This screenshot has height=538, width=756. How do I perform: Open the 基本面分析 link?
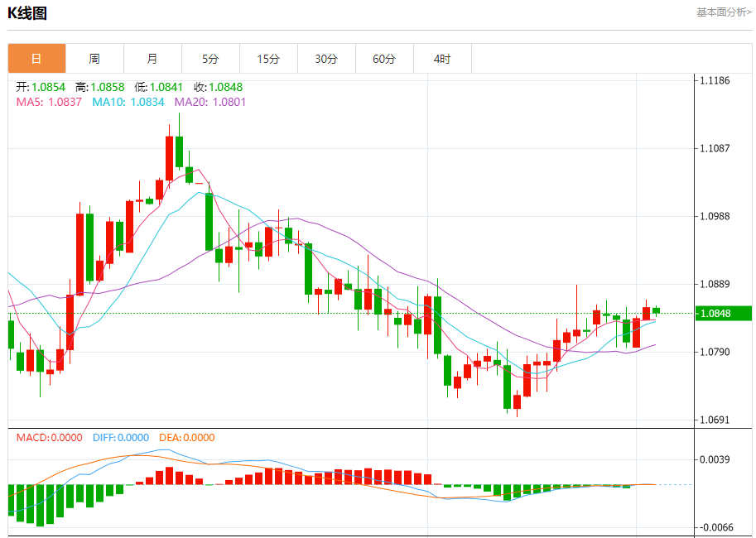pos(723,12)
